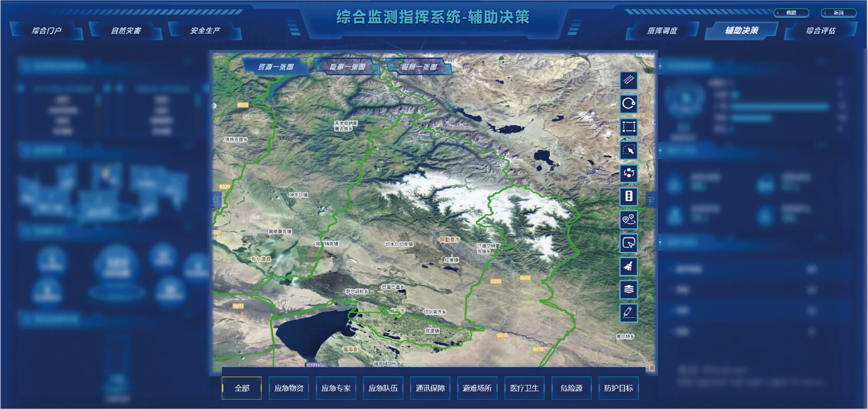
Task: Clear map with the broom icon
Action: (629, 266)
